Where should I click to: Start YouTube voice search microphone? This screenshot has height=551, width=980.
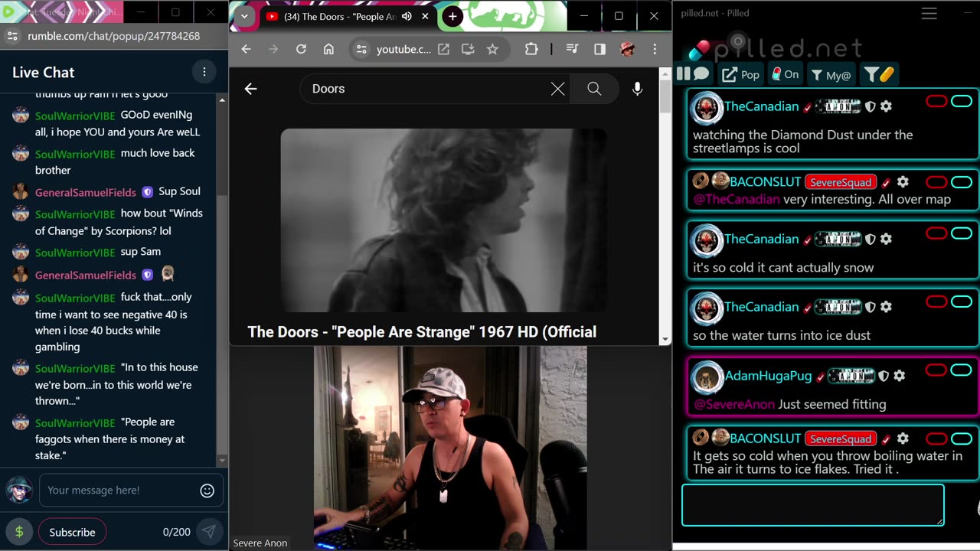click(637, 89)
